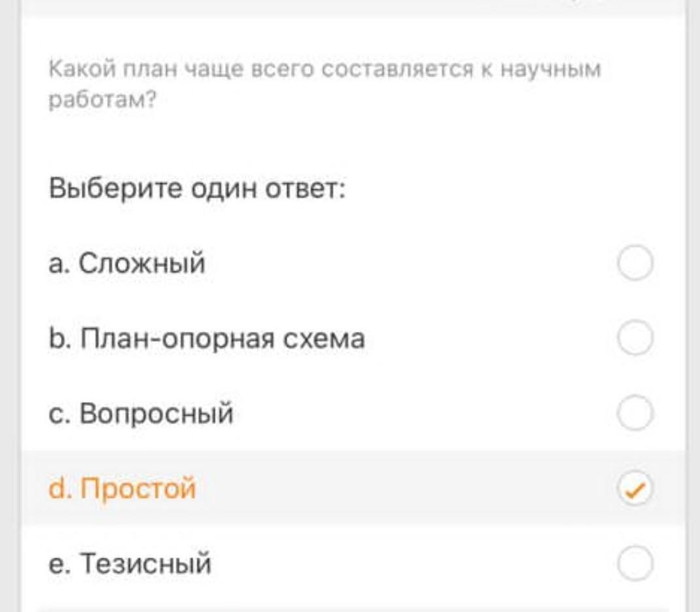Choose the План-опорная схема radio button
The height and width of the screenshot is (612, 700).
[635, 338]
